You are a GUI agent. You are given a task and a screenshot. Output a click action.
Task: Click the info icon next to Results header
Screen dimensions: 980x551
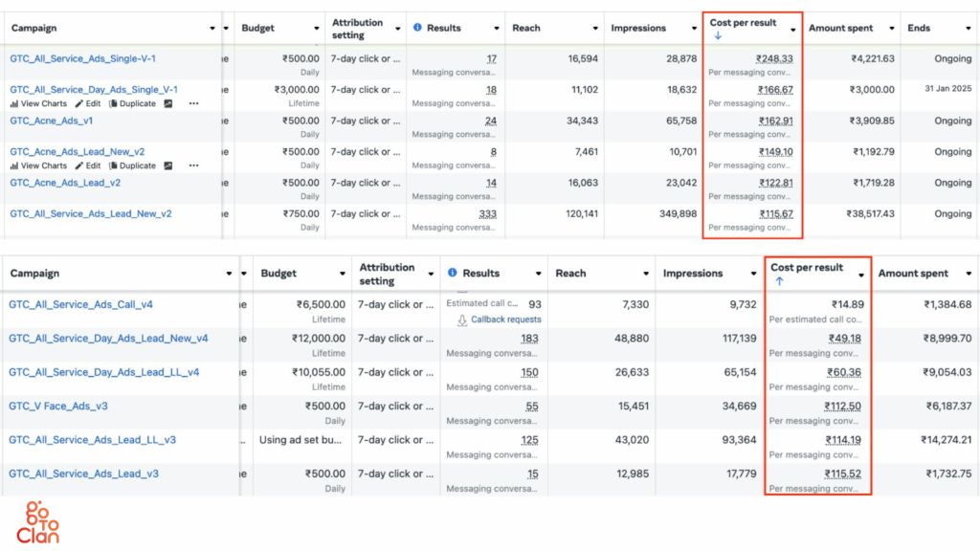418,28
